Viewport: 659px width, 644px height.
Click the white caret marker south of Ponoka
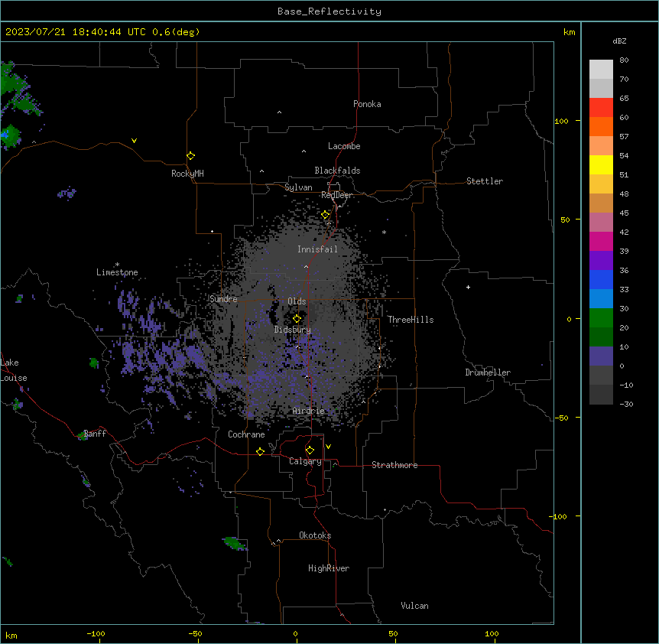point(279,112)
